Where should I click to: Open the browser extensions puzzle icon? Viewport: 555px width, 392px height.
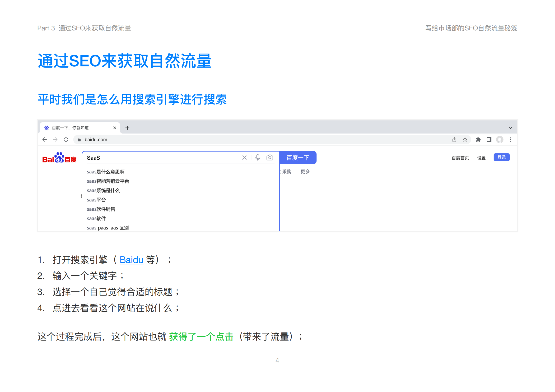(x=478, y=140)
